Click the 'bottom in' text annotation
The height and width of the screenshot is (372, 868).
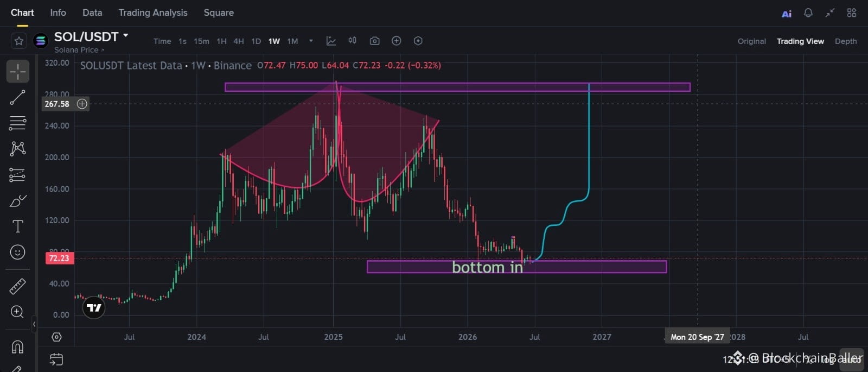(x=487, y=267)
